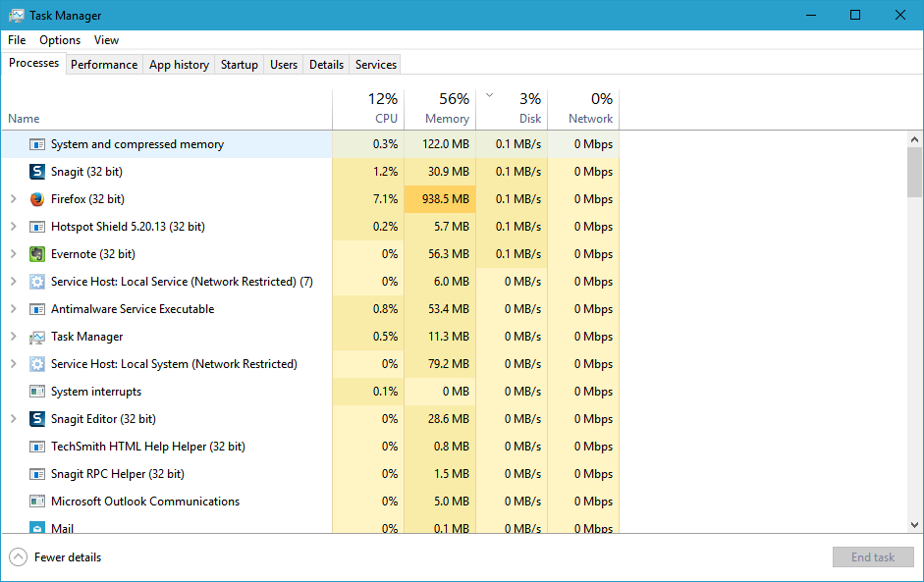Click the Snagit application icon
The width and height of the screenshot is (924, 582).
[x=36, y=171]
